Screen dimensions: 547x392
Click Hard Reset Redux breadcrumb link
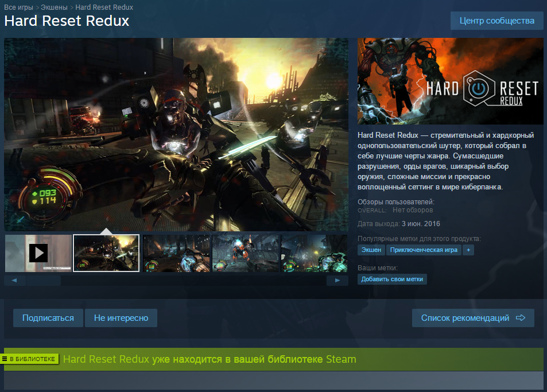(104, 7)
